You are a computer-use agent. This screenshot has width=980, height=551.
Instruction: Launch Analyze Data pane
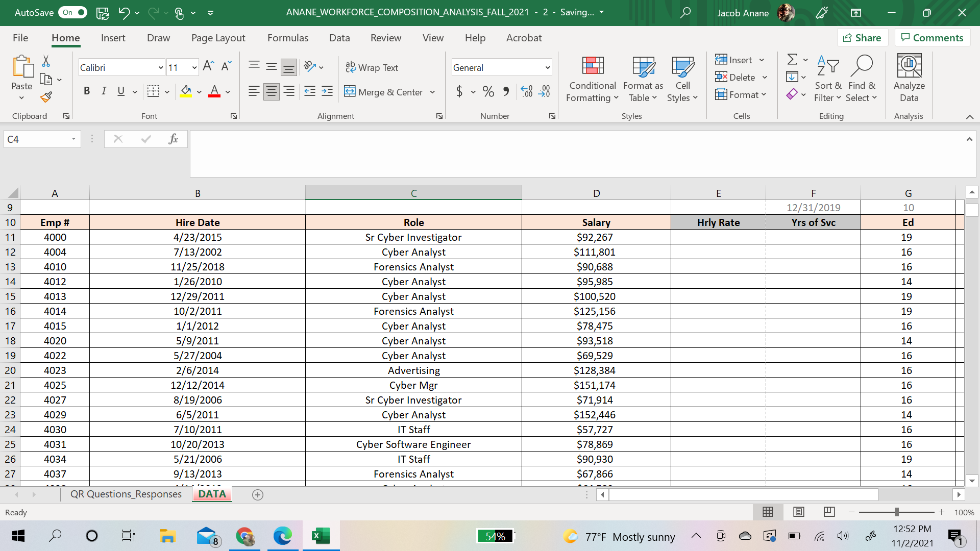click(x=909, y=77)
